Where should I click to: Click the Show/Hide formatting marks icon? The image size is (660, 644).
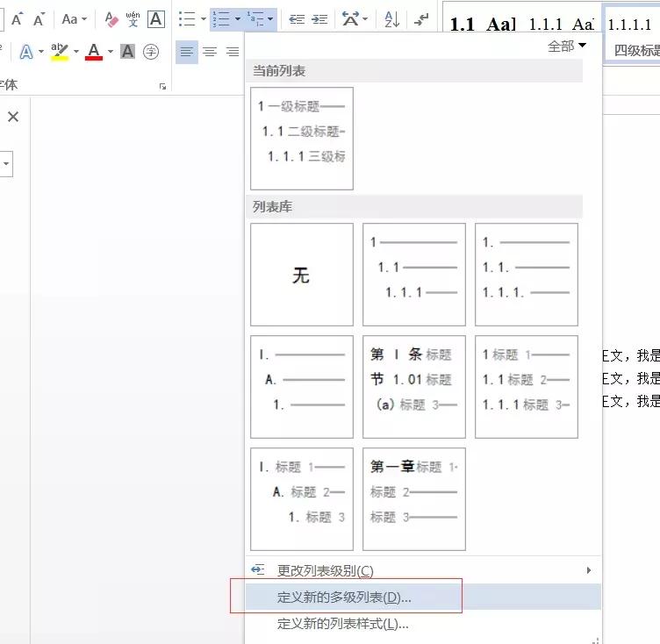[421, 19]
